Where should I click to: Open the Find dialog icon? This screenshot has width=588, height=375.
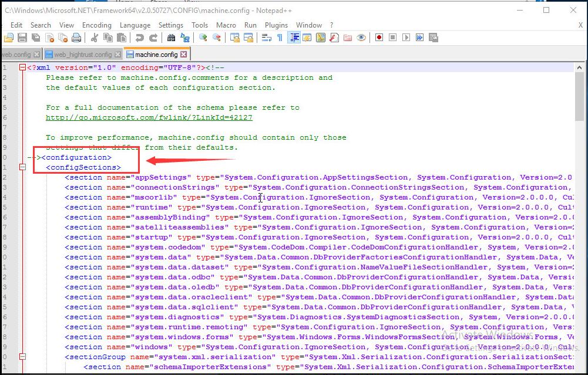tap(172, 37)
